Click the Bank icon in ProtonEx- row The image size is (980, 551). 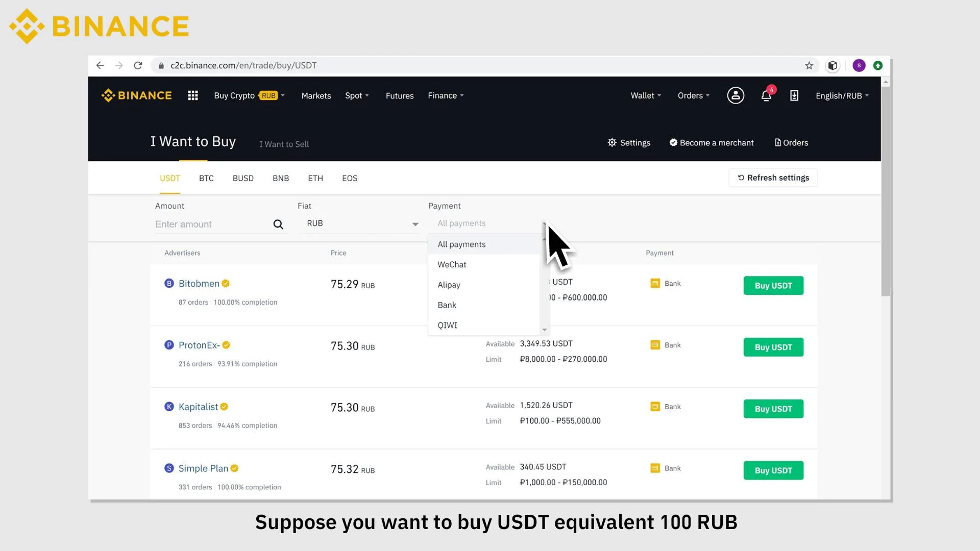coord(655,345)
